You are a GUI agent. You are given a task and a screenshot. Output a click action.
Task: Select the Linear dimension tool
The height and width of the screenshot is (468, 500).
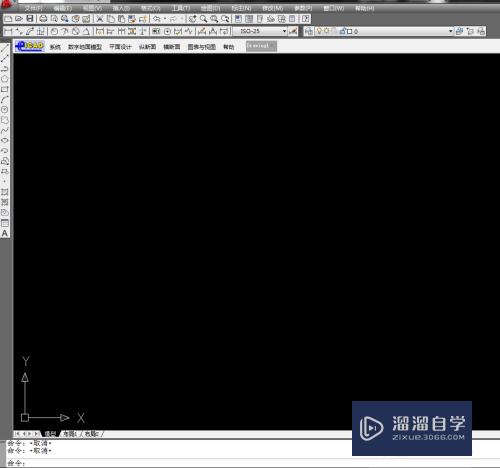pyautogui.click(x=8, y=31)
